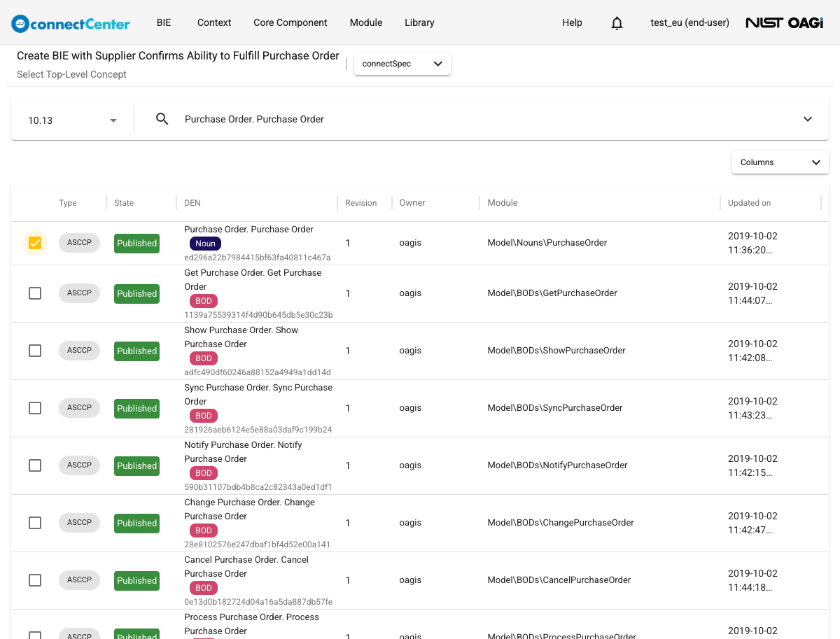Screen dimensions: 840x639
Task: Click the ASCCP chip for Purchase Order noun
Action: 79,242
